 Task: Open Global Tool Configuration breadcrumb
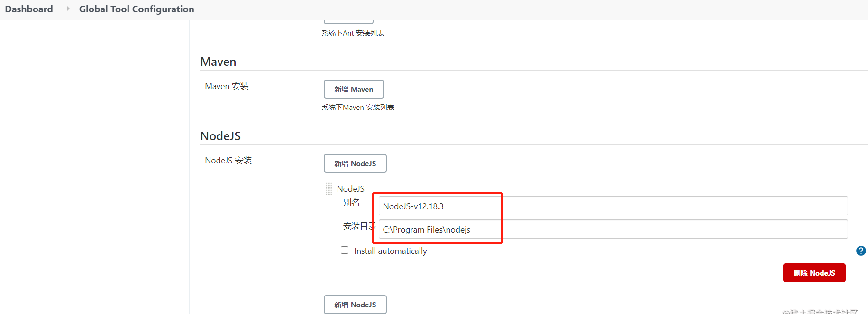pos(137,9)
